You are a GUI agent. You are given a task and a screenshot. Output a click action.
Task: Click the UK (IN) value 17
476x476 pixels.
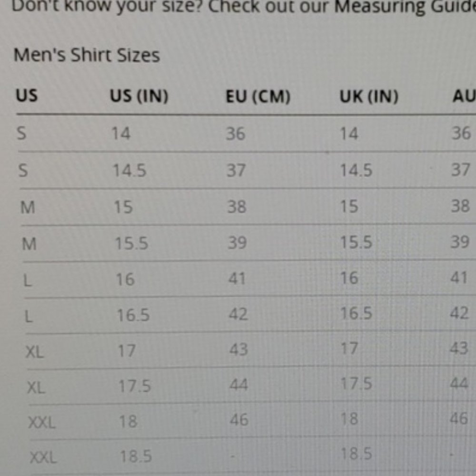click(x=349, y=348)
